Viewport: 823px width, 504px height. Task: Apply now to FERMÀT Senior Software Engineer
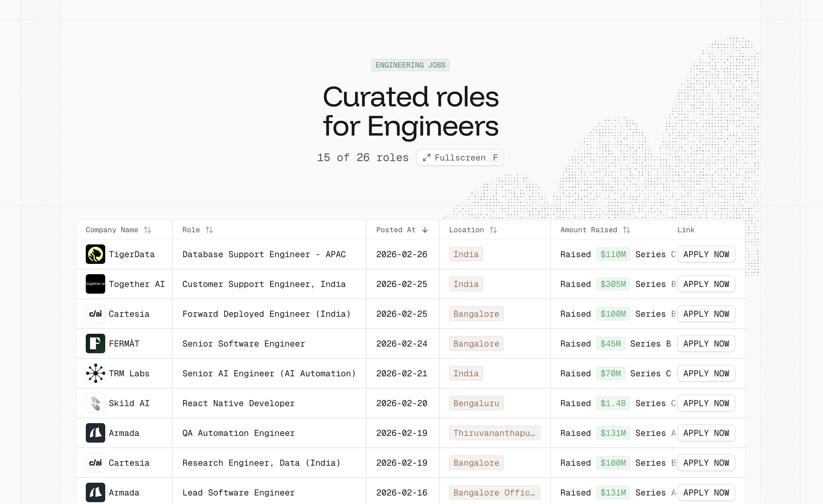[x=706, y=343]
